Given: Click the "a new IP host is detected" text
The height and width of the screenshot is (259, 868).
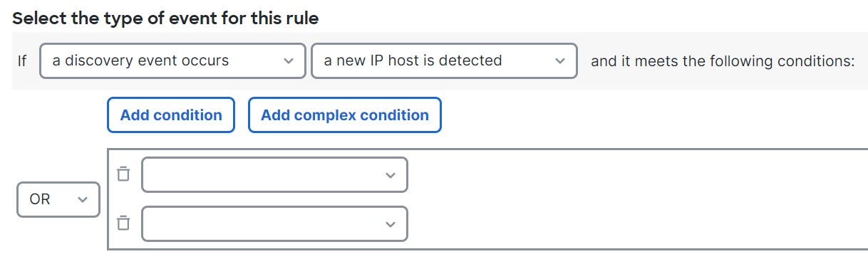Looking at the screenshot, I should 413,61.
